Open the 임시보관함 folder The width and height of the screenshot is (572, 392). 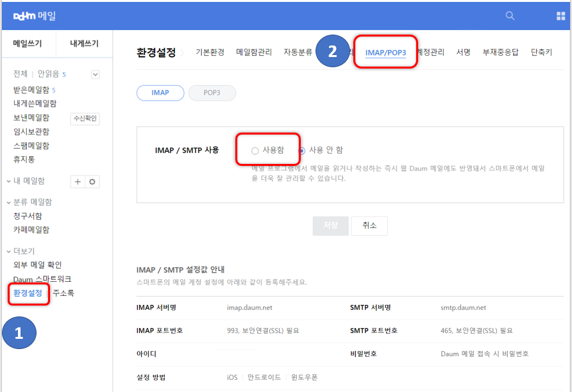point(31,131)
